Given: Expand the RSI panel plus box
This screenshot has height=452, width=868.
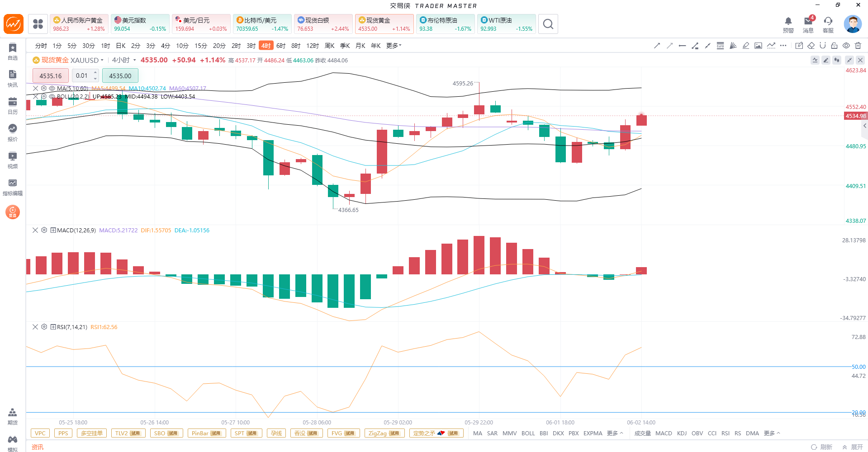Looking at the screenshot, I should point(53,327).
